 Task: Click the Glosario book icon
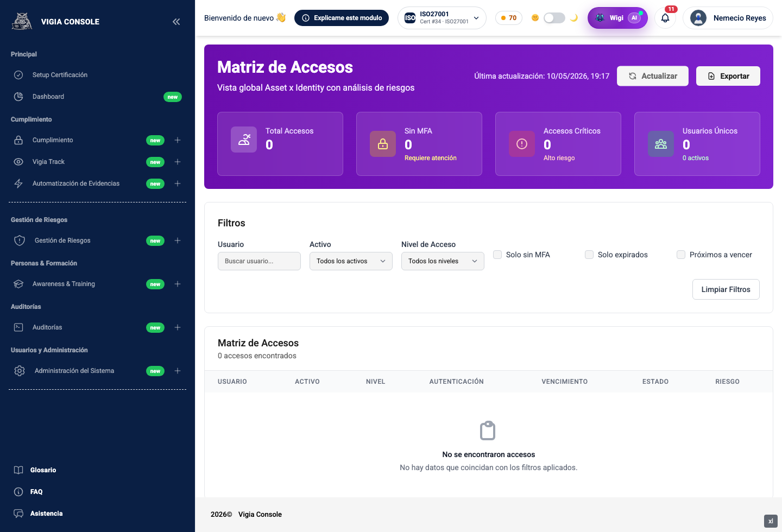click(x=18, y=470)
